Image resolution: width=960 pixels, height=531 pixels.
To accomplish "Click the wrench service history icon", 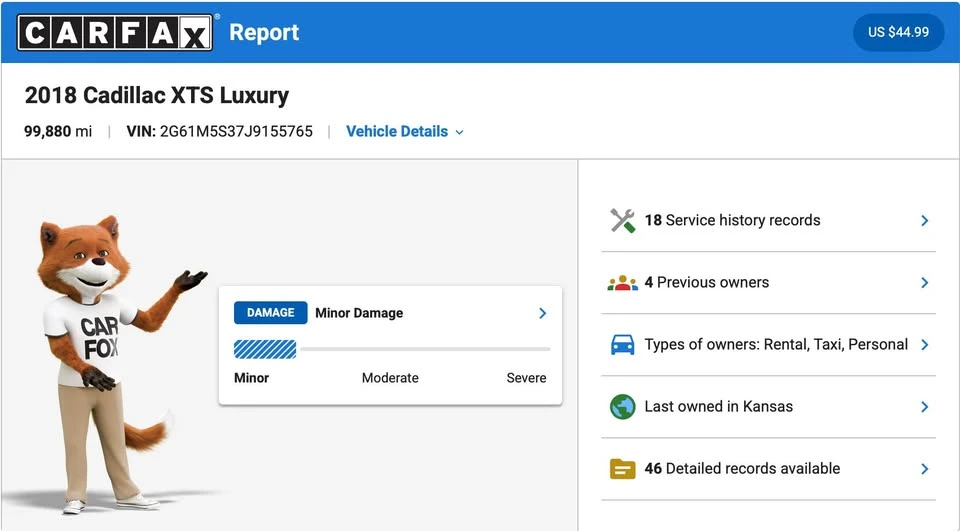I will 623,220.
